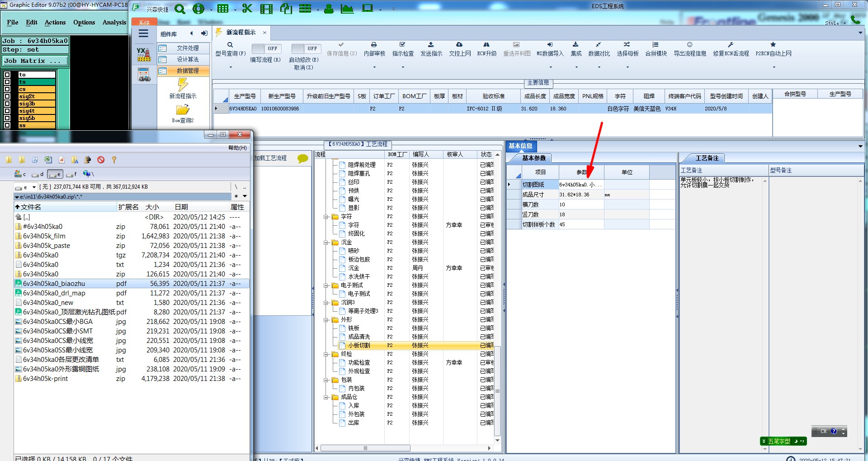Switch to the 新流程指示 tab
This screenshot has width=868, height=461.
[241, 33]
